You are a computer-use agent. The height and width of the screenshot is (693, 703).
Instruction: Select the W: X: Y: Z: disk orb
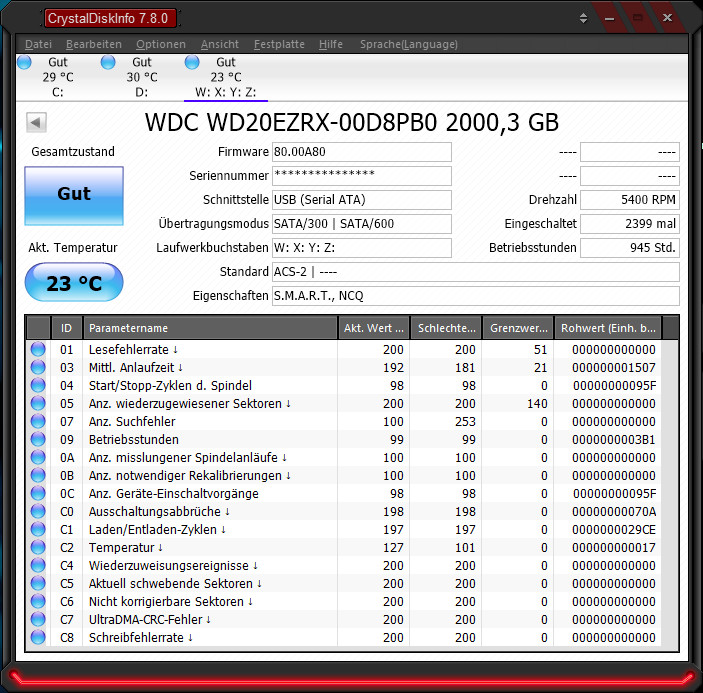(x=192, y=62)
